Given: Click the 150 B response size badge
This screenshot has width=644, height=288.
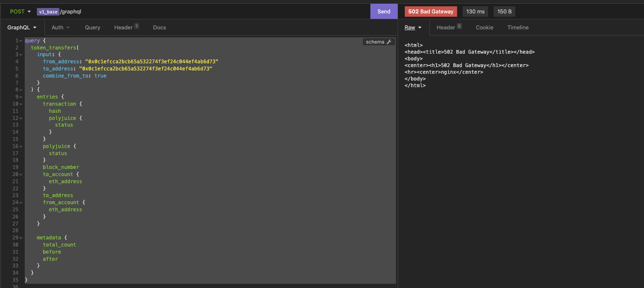Looking at the screenshot, I should pyautogui.click(x=505, y=12).
